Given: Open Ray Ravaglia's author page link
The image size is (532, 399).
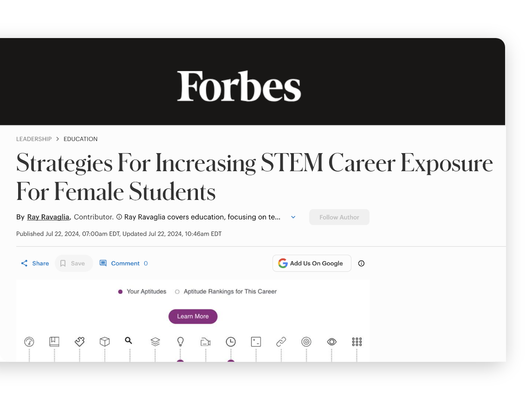Looking at the screenshot, I should 48,217.
